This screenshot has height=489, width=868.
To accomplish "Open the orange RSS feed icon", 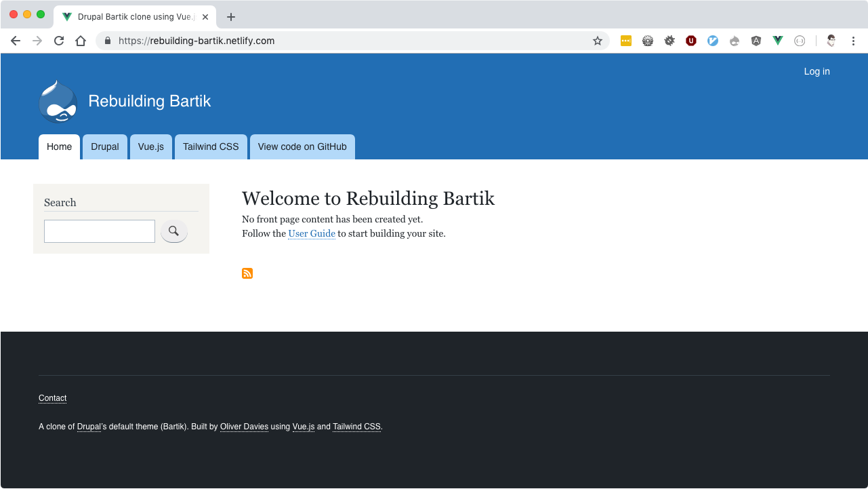I will pos(247,273).
